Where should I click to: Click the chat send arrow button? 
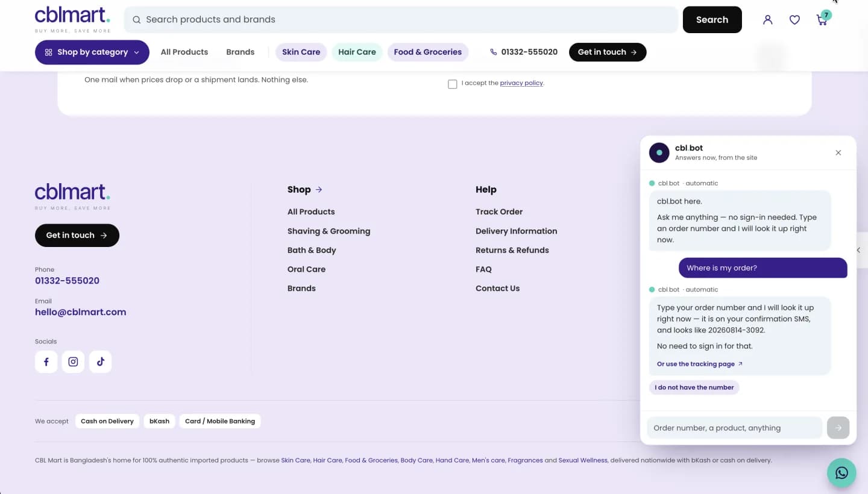click(838, 428)
